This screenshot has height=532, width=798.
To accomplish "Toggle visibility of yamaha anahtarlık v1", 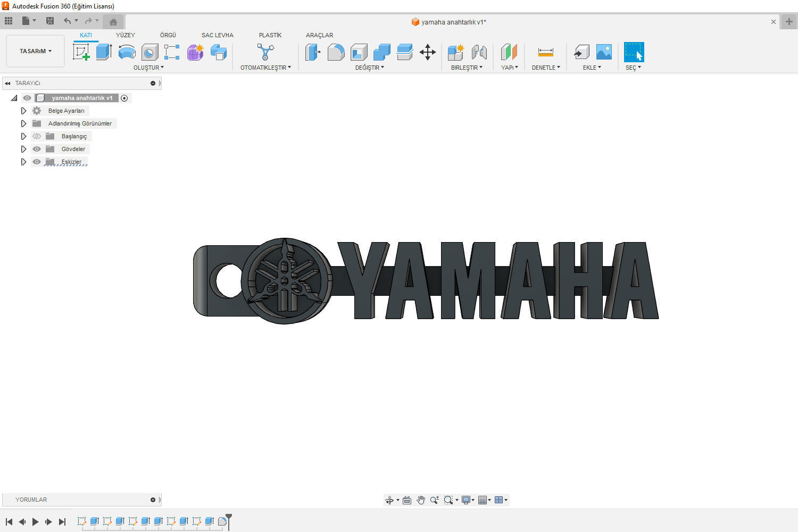I will (27, 98).
